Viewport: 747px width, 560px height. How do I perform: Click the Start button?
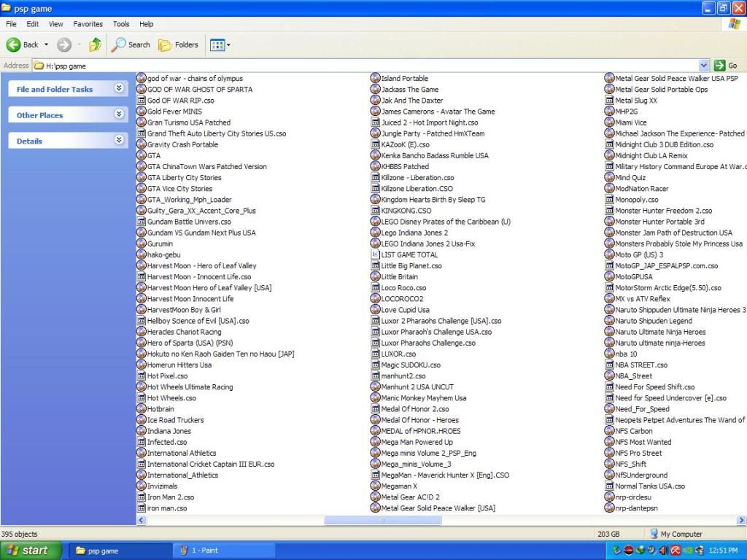(x=31, y=551)
